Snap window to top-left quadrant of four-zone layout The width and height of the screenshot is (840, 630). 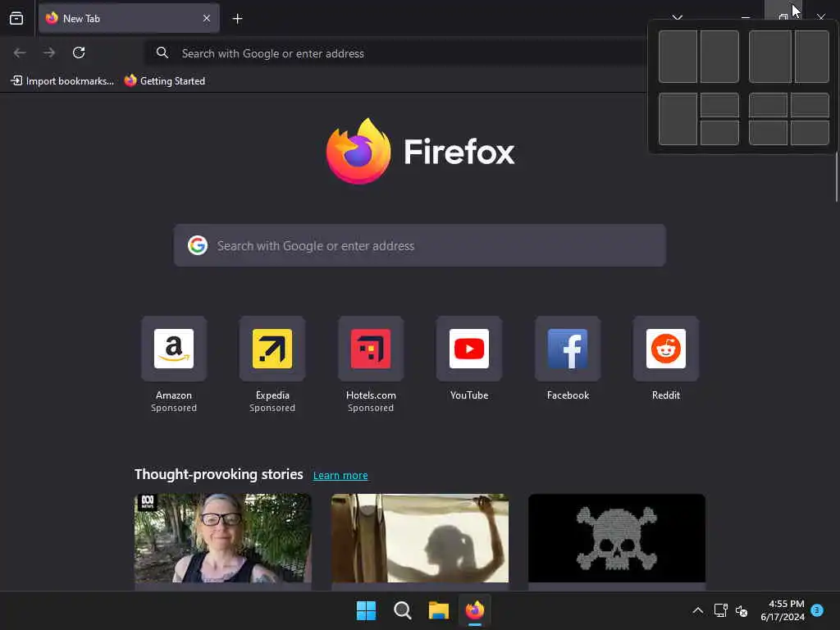pyautogui.click(x=768, y=105)
